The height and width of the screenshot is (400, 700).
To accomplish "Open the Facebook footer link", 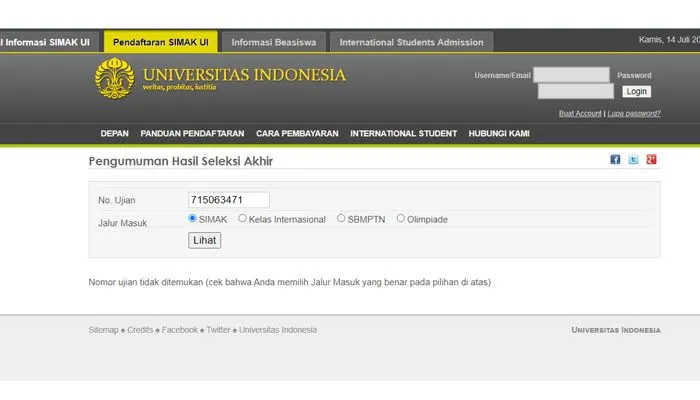I will coord(179,330).
